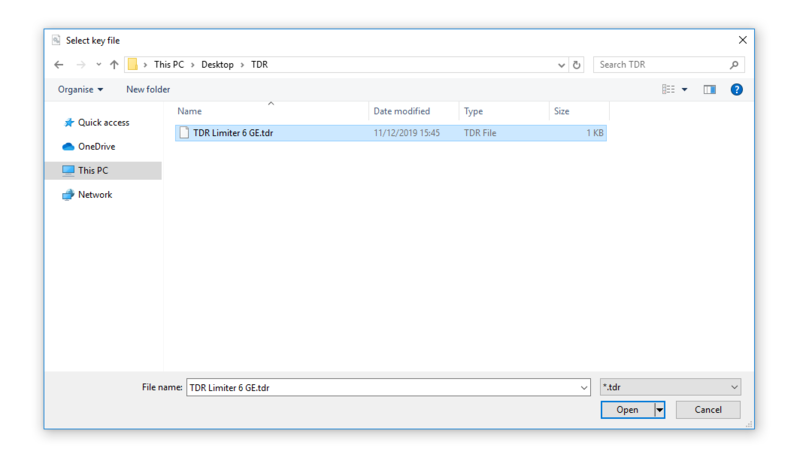Screen dimensions: 800x476
Task: Go back with the left arrow
Action: coord(59,65)
